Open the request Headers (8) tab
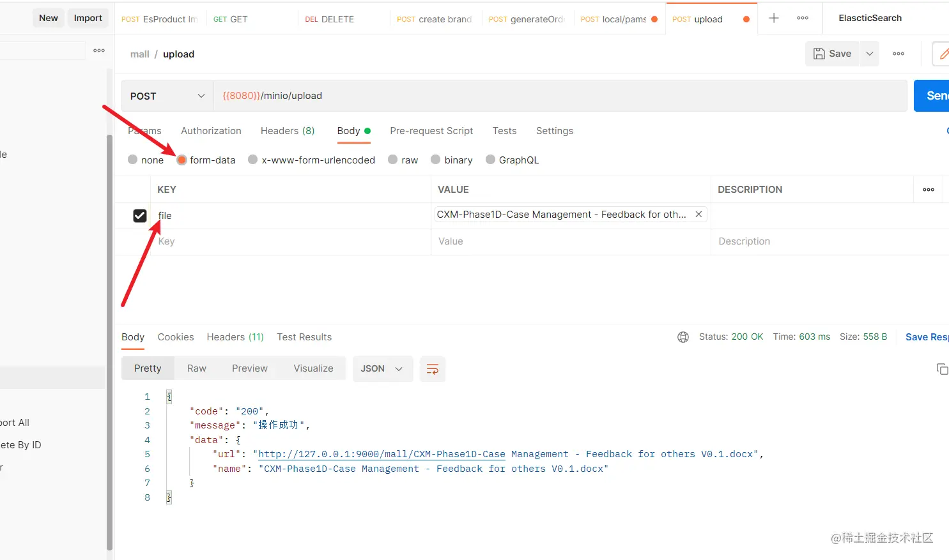This screenshot has width=949, height=560. pos(288,131)
